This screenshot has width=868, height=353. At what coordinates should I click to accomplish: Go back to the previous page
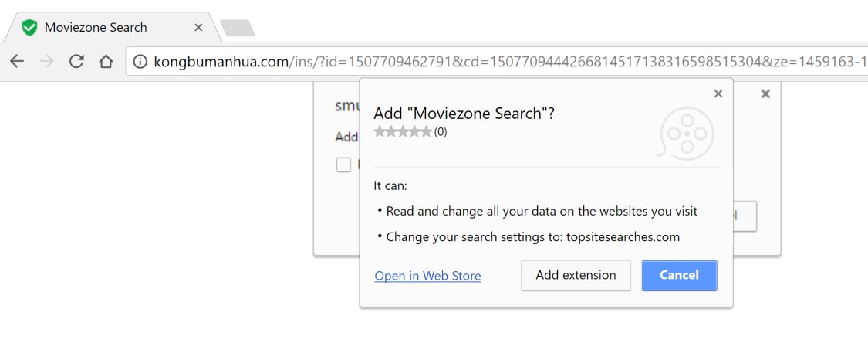click(17, 62)
